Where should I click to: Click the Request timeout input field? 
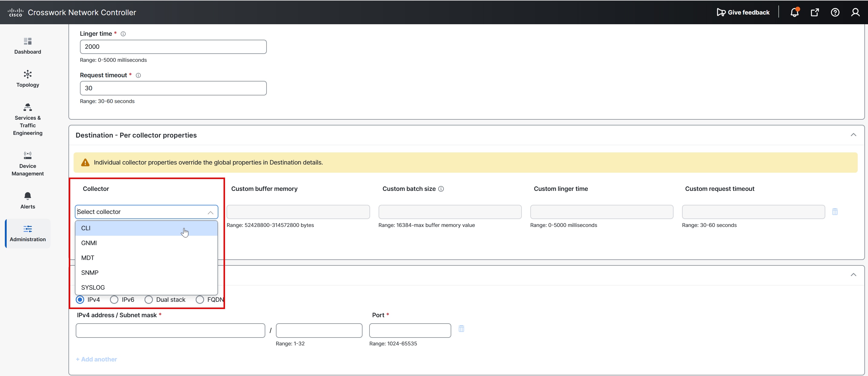pos(173,88)
